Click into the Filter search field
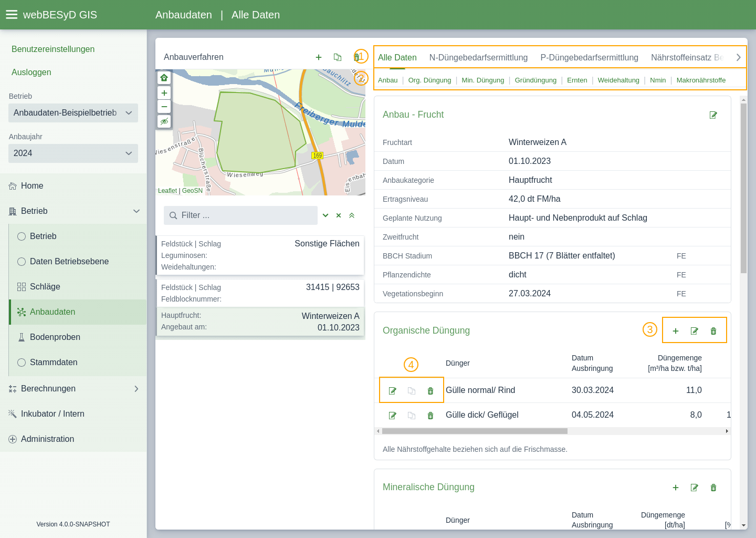756x538 pixels. [240, 215]
